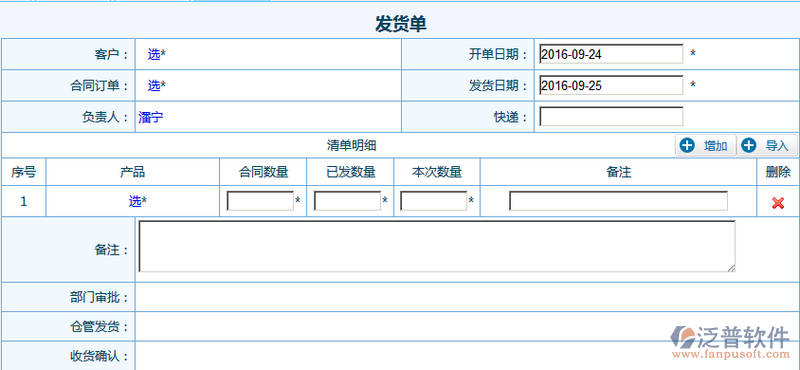
Task: Click the 序号 column header
Action: (x=23, y=172)
